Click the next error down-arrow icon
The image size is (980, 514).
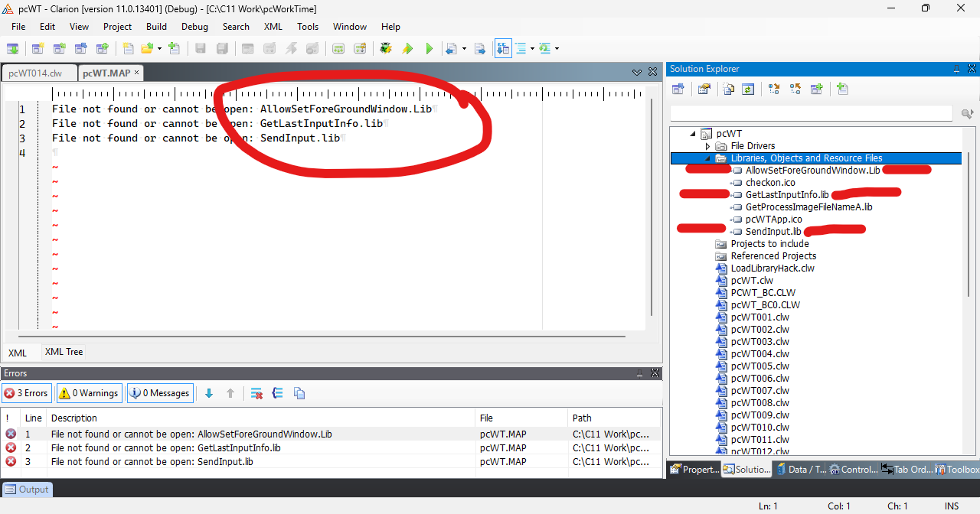[209, 393]
